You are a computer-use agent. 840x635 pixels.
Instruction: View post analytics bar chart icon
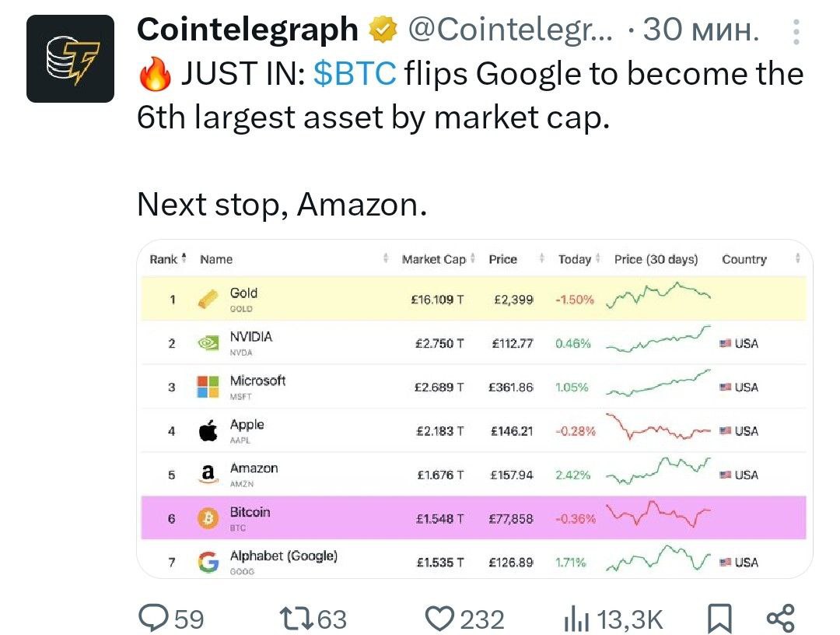(x=576, y=619)
